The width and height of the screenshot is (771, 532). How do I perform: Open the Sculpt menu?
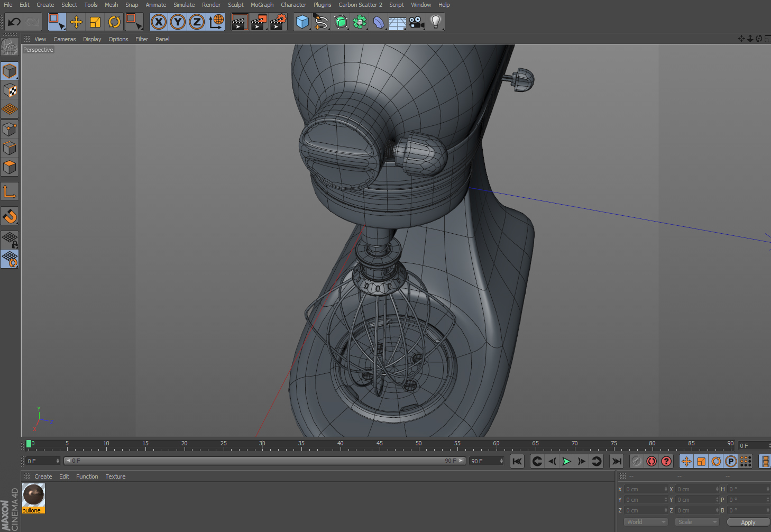pos(236,5)
